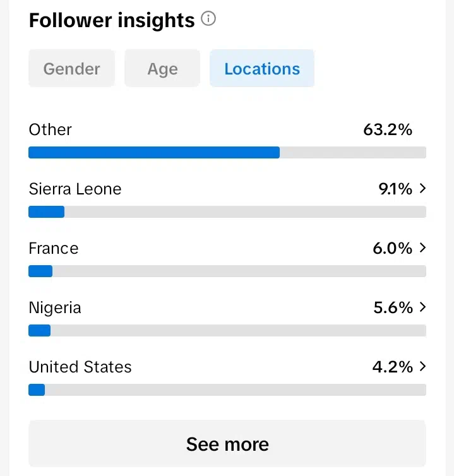Viewport: 454px width, 476px height.
Task: Open the Sierra Leone location label
Action: [x=75, y=189]
